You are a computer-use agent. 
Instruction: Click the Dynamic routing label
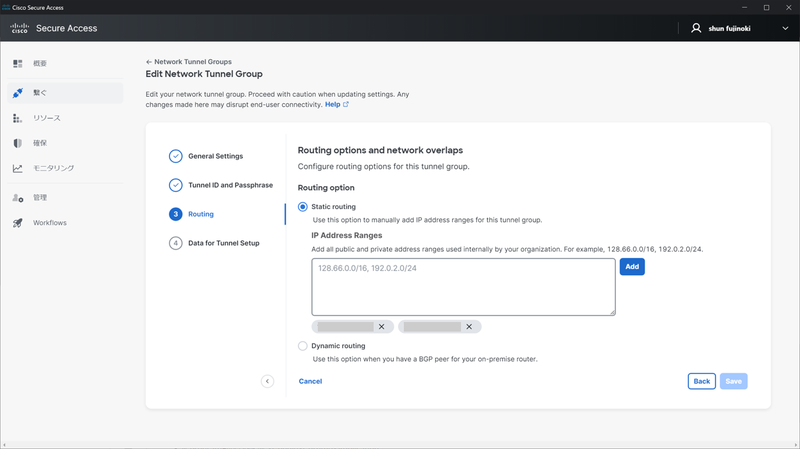click(x=338, y=346)
